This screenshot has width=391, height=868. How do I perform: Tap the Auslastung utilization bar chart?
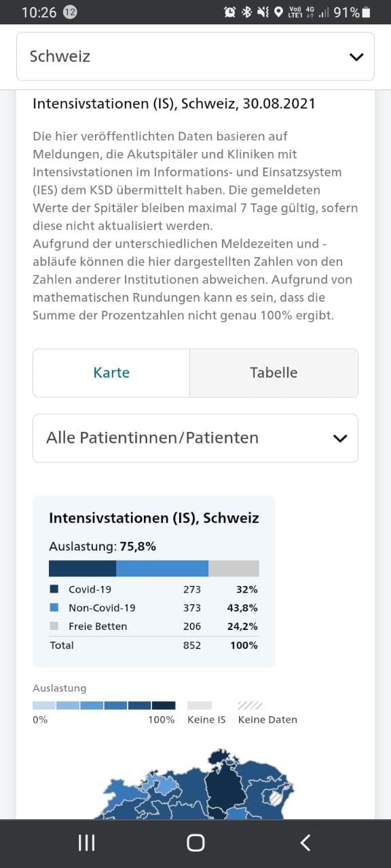click(x=153, y=567)
